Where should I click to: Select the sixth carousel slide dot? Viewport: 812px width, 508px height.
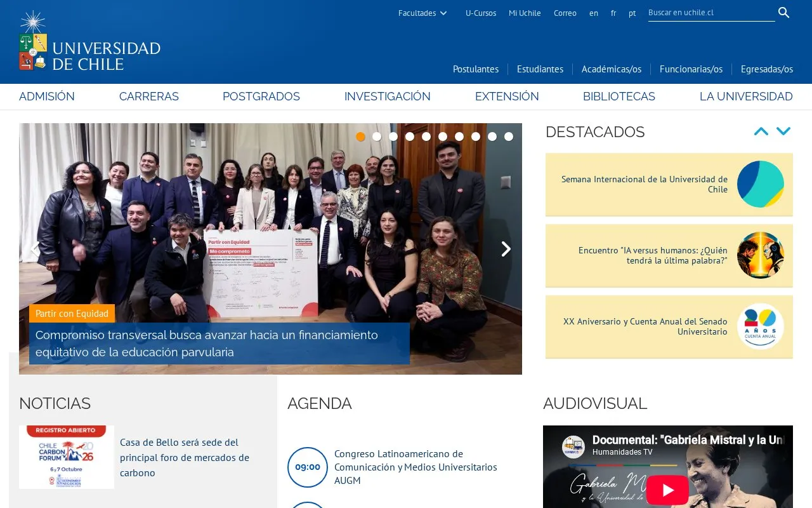[443, 137]
